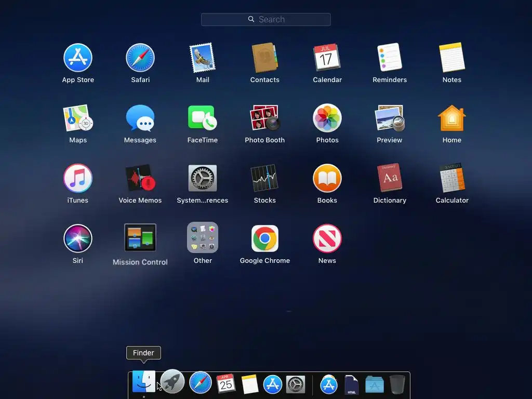Launch the Reminders app

(x=390, y=57)
